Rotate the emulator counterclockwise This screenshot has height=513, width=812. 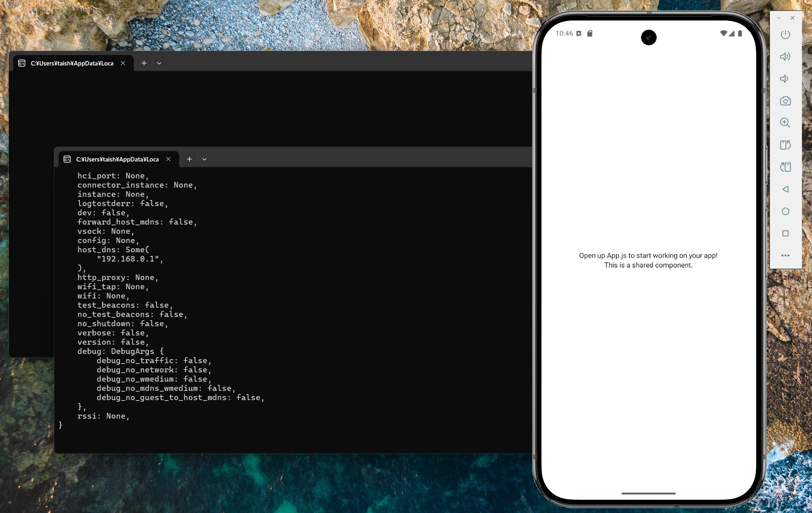click(x=786, y=145)
